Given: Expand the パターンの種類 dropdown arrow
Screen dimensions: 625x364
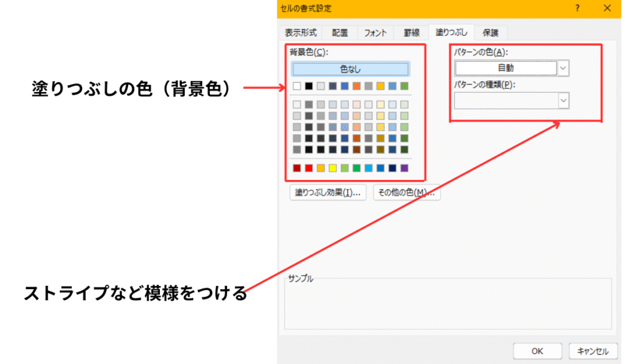Looking at the screenshot, I should point(563,101).
